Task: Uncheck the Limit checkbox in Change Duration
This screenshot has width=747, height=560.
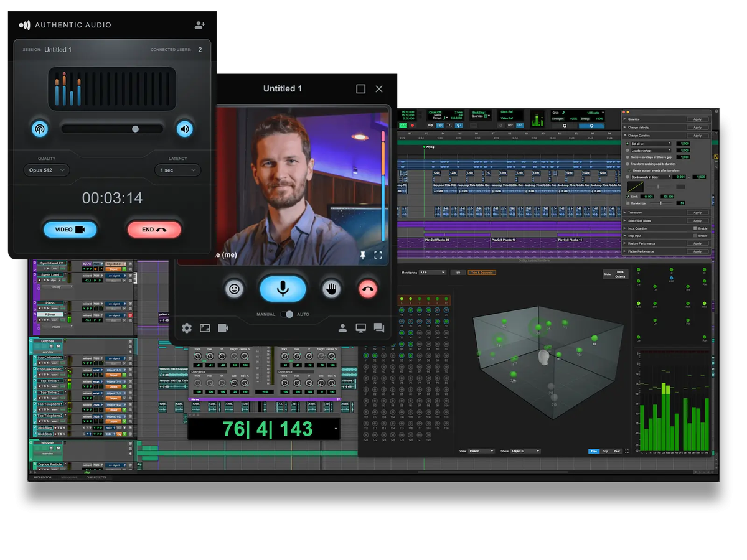Action: click(x=627, y=196)
